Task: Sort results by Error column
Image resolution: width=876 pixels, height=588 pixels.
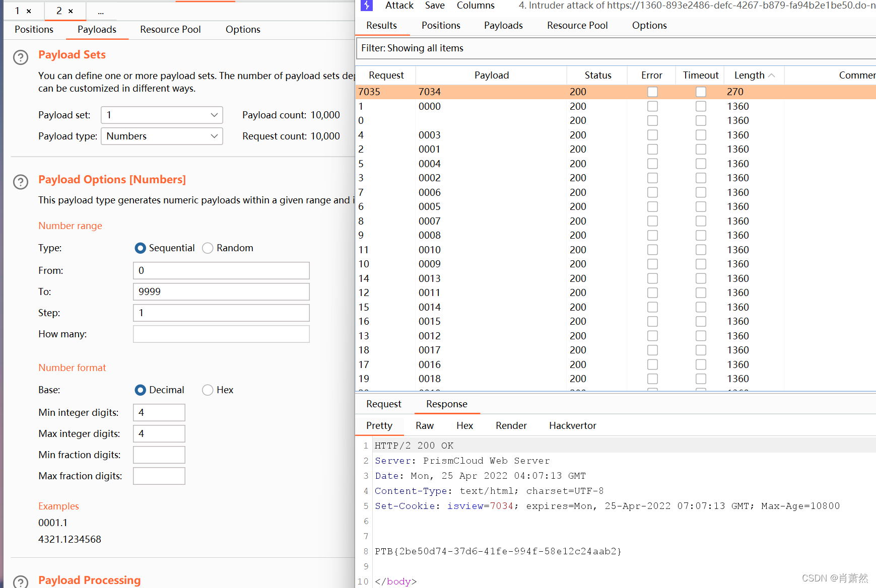Action: [652, 76]
